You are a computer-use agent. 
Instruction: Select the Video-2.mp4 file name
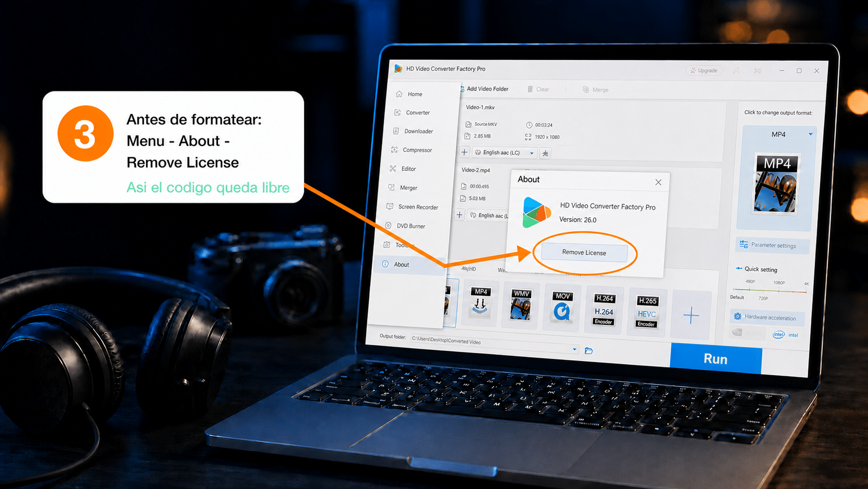pos(476,170)
